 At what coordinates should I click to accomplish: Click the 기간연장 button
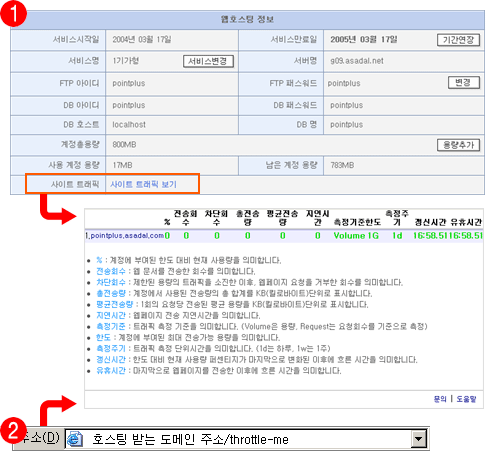point(458,40)
